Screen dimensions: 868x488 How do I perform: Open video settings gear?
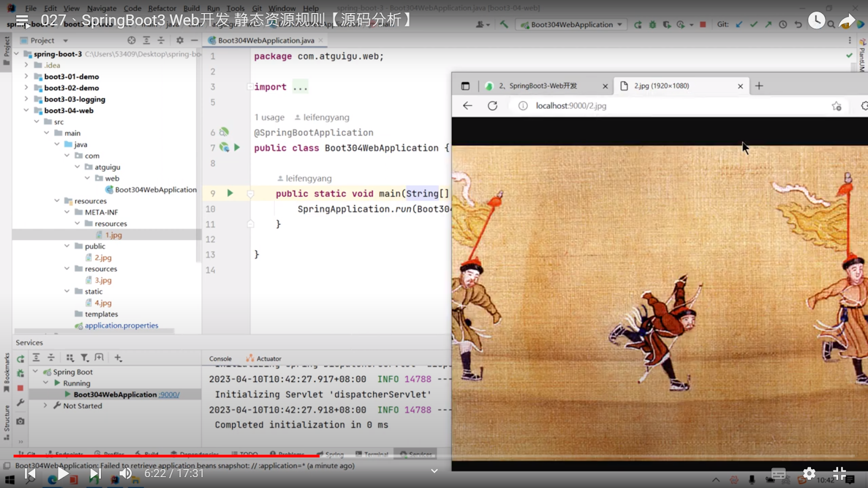[809, 474]
